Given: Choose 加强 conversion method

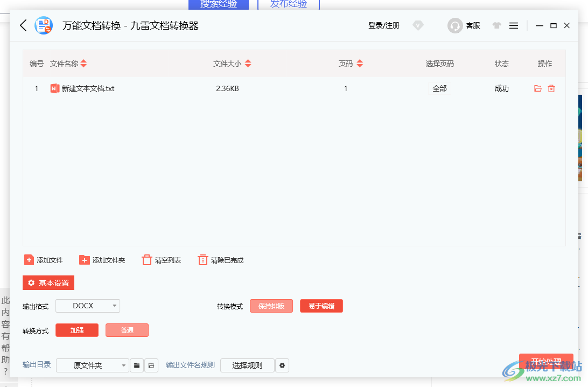Looking at the screenshot, I should pos(77,330).
